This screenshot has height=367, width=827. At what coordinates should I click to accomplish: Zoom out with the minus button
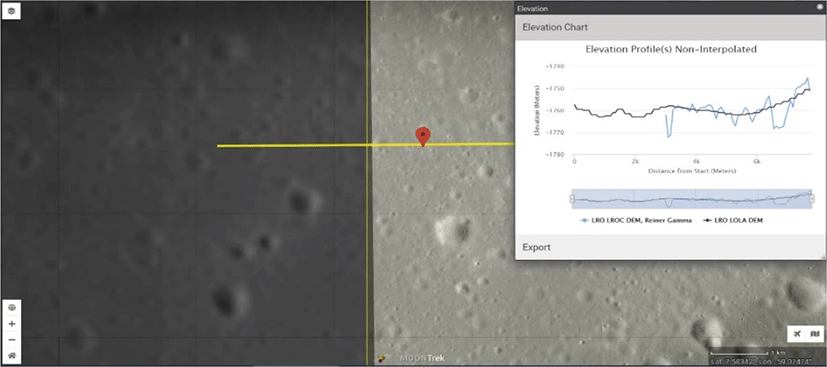(x=12, y=340)
